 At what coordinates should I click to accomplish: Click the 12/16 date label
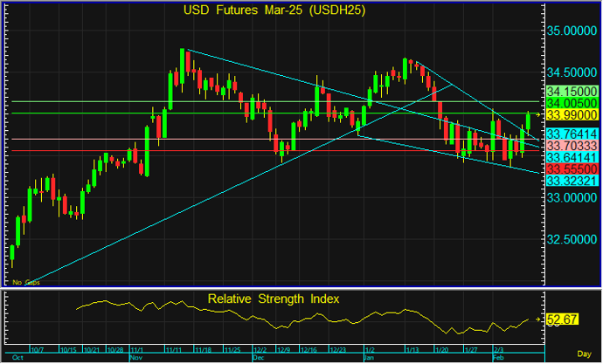click(308, 350)
